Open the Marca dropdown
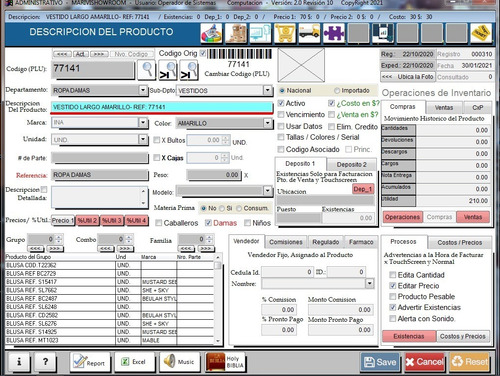This screenshot has width=500, height=376. point(143,122)
